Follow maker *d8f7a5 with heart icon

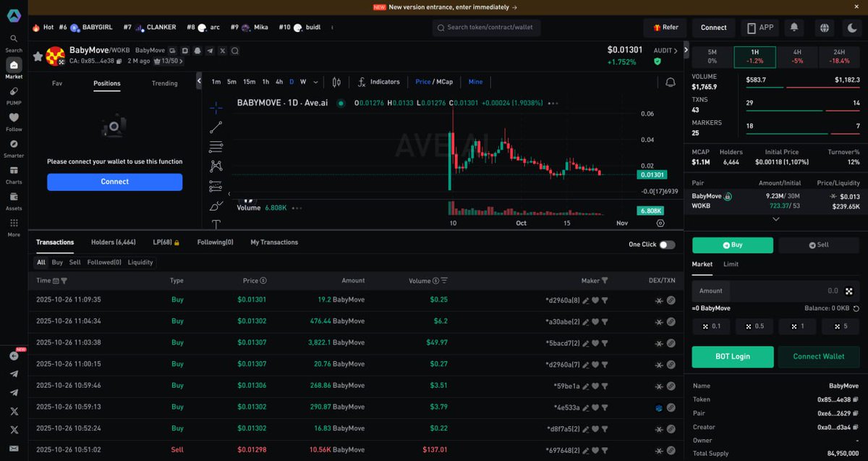[x=595, y=428]
